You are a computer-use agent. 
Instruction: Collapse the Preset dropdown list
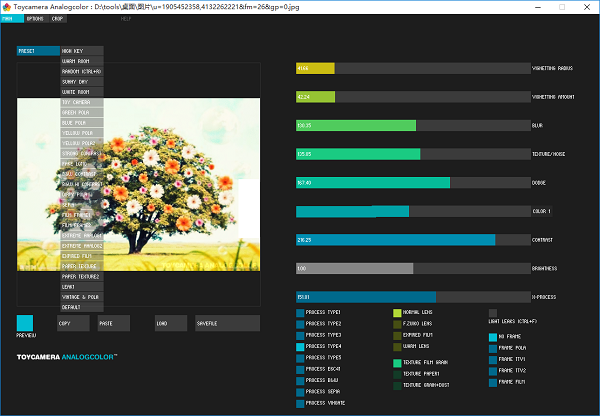(x=38, y=51)
